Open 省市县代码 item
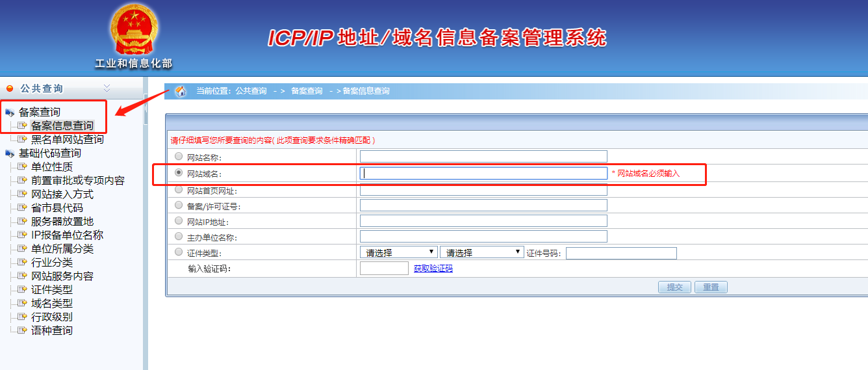The height and width of the screenshot is (370, 868). [57, 208]
